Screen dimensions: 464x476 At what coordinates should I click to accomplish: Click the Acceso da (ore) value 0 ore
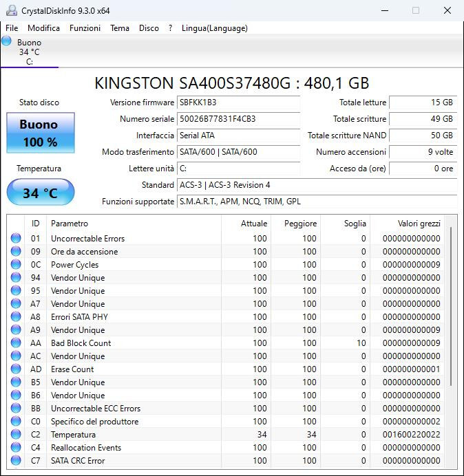coord(423,168)
